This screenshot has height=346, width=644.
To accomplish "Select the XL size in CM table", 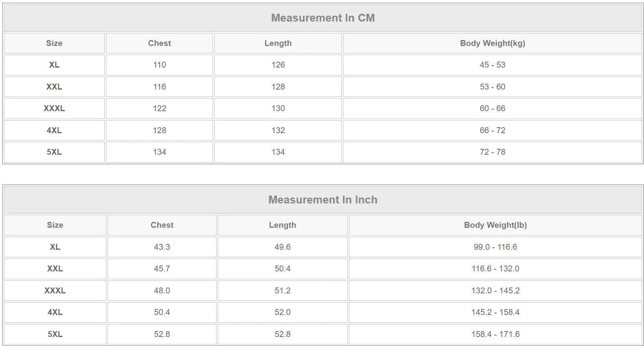I will [x=54, y=65].
